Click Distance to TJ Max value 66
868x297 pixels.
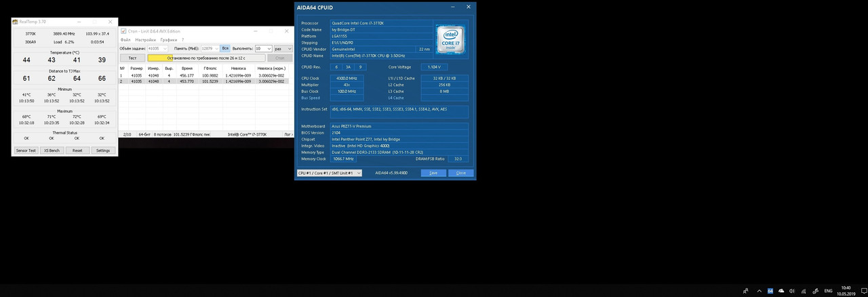[102, 79]
